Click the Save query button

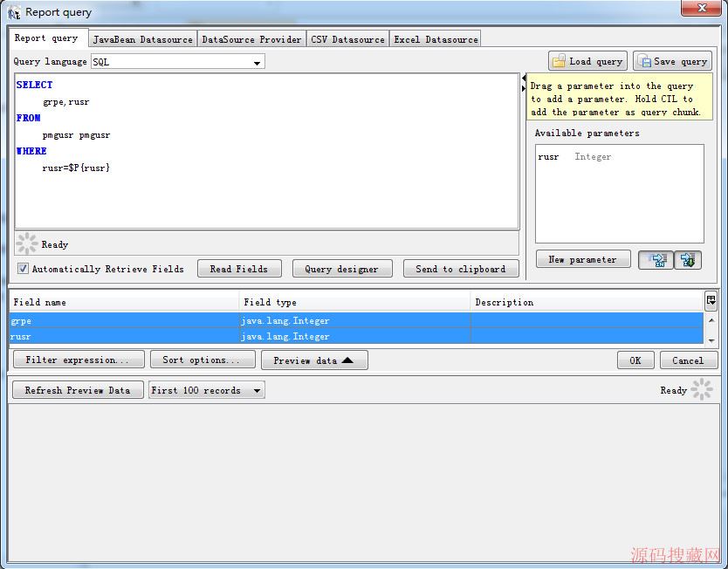click(672, 61)
